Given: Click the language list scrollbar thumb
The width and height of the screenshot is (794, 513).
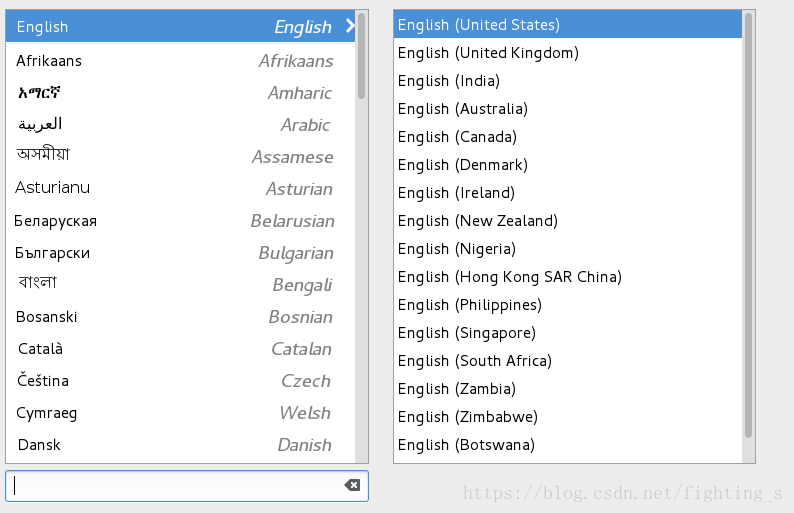Looking at the screenshot, I should (x=361, y=56).
